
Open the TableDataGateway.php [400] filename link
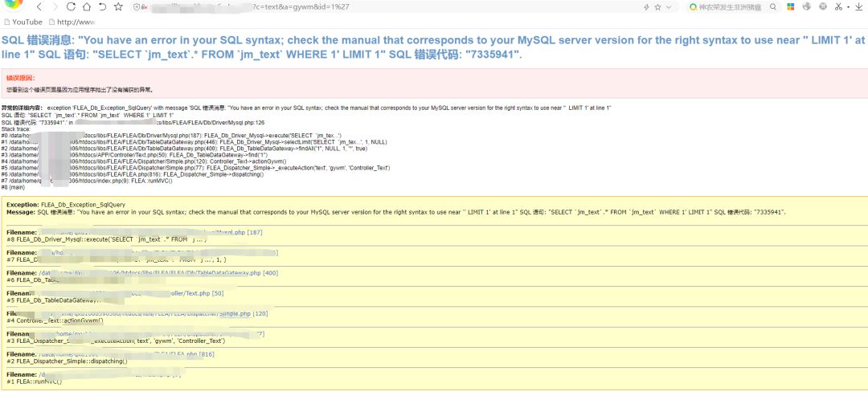coord(159,273)
